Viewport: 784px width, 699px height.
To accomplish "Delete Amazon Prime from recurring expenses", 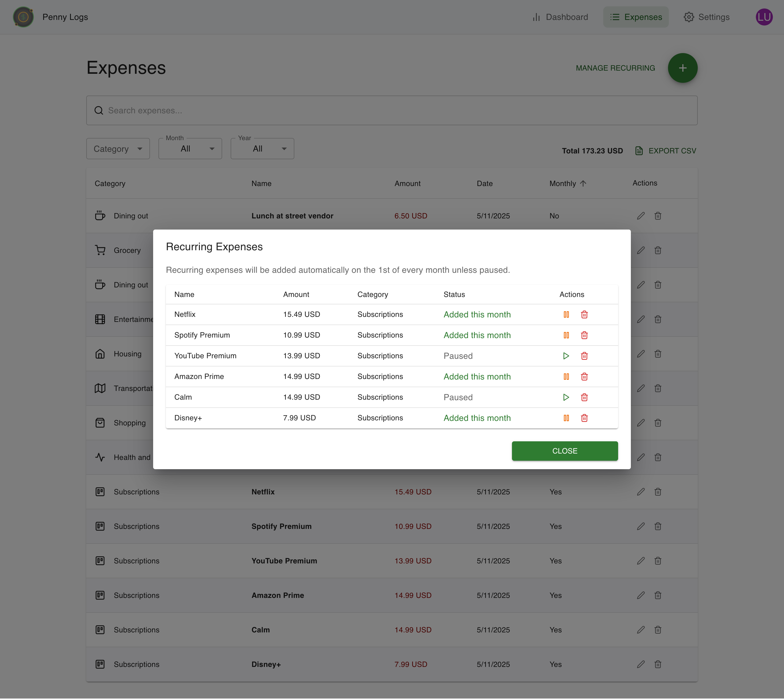I will click(584, 377).
